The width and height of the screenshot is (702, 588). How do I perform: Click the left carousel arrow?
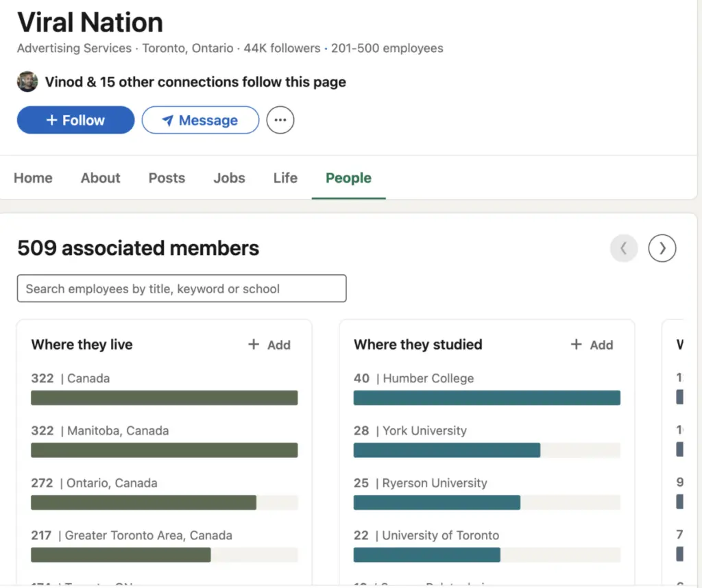(x=623, y=248)
